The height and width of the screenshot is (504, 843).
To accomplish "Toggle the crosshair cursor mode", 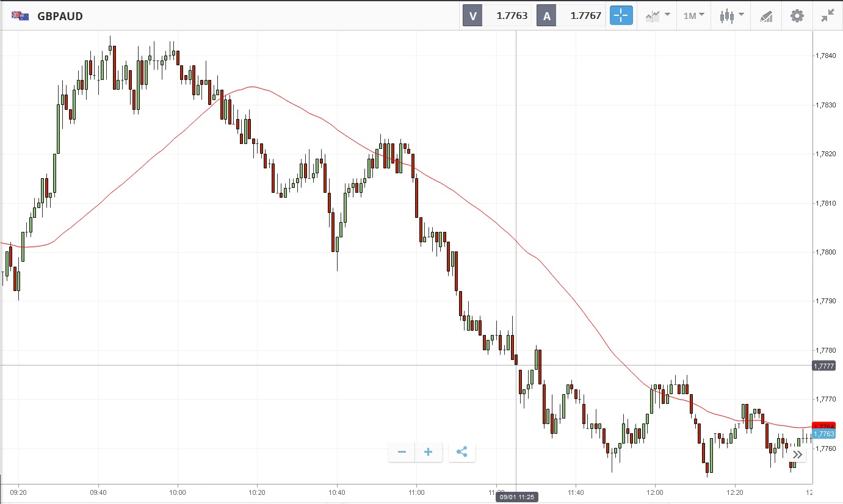I will point(621,16).
